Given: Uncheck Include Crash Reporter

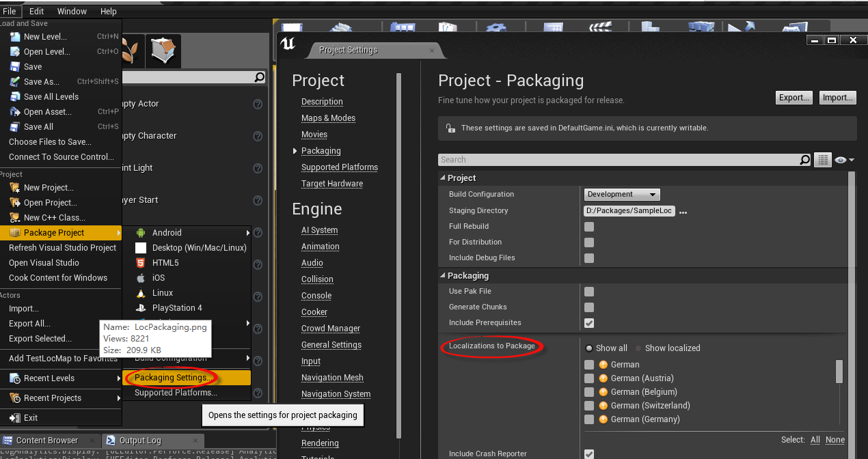Looking at the screenshot, I should (x=589, y=454).
